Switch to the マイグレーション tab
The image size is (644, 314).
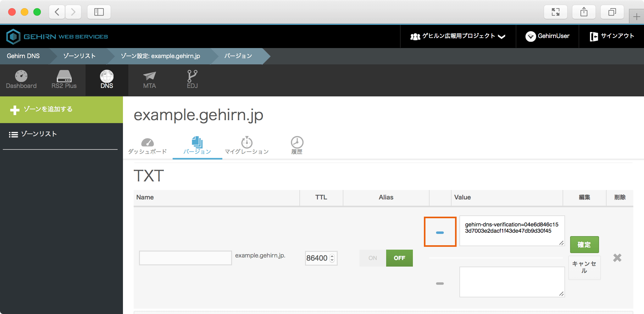pyautogui.click(x=247, y=146)
